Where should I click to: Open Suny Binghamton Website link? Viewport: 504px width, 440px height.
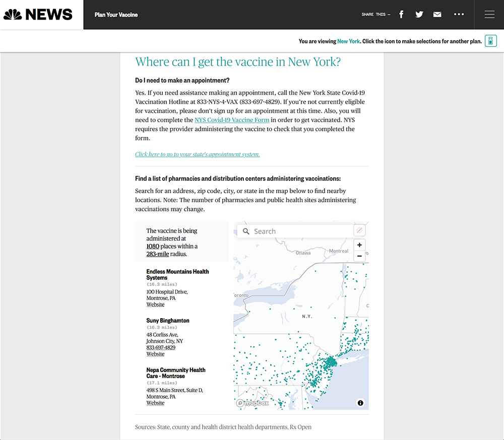155,354
